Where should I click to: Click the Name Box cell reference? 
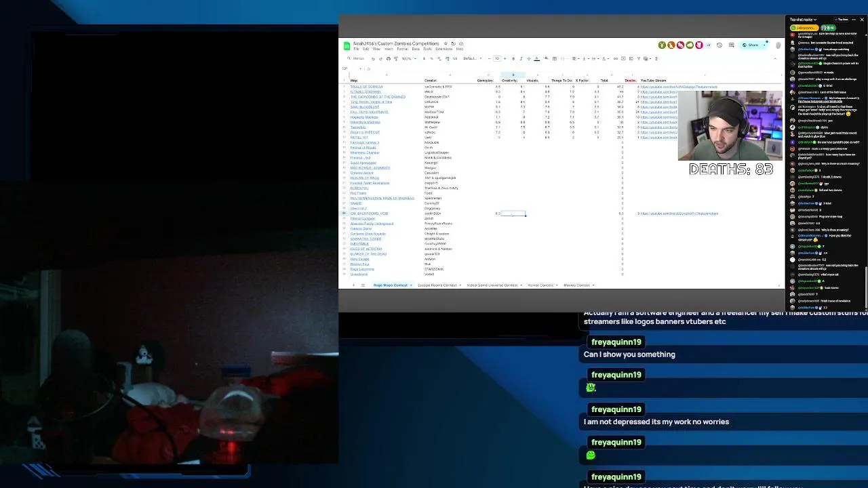350,68
